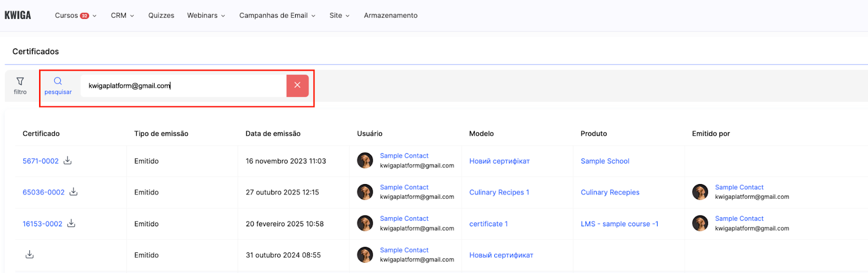Download certificate 5671-0002

(68, 161)
